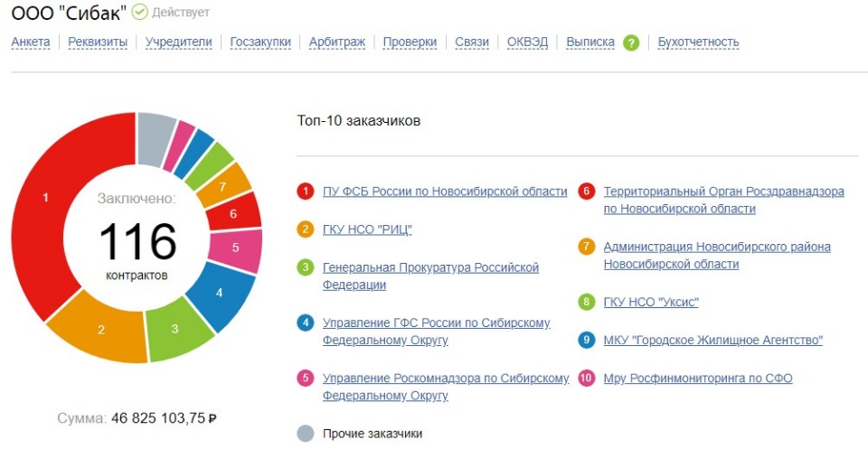Click the pink number 5 legend badge
Viewport: 868px width, 468px height.
(306, 378)
